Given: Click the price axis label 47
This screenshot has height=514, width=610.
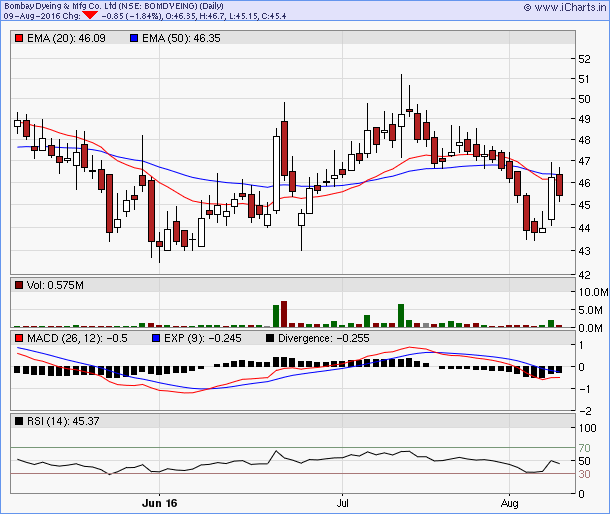Looking at the screenshot, I should click(584, 161).
